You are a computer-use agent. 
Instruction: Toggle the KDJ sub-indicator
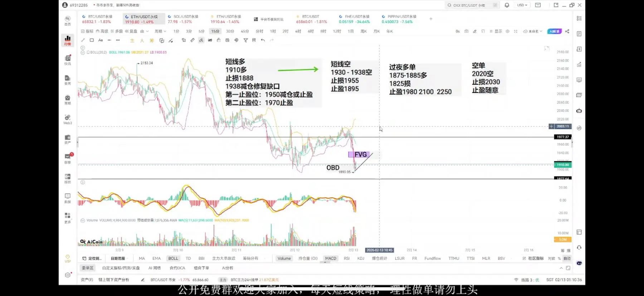click(361, 258)
